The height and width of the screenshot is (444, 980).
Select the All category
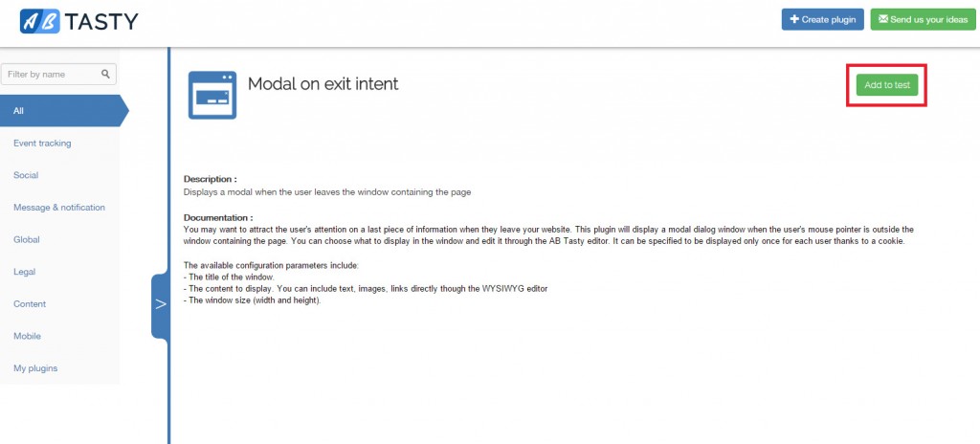(64, 111)
